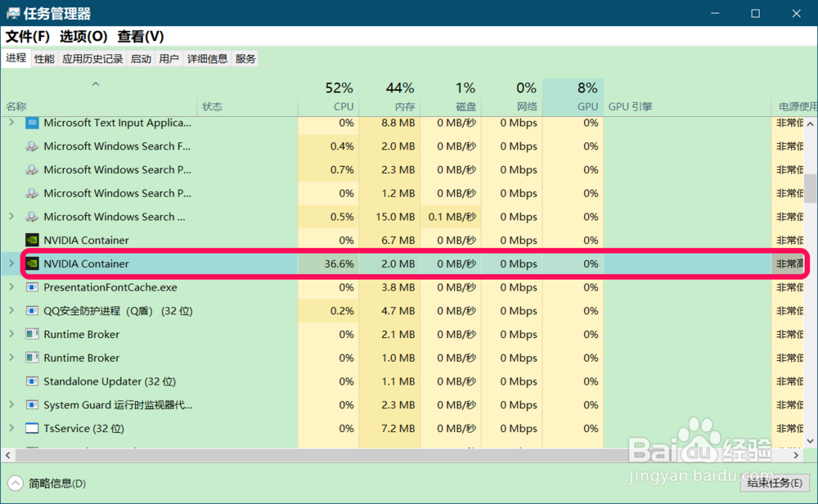Image resolution: width=818 pixels, height=504 pixels.
Task: Click the 7.2 MB memory value
Action: coord(398,429)
